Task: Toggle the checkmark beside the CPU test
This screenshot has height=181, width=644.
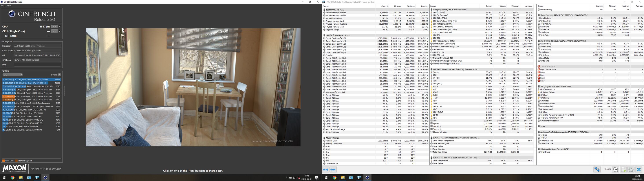Action: [60, 26]
